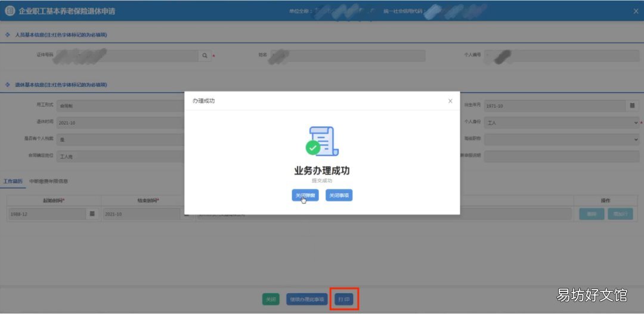Viewport: 644px width, 314px height.
Task: Click the 合同确定岗位 field showing 工人岗
Action: 120,156
